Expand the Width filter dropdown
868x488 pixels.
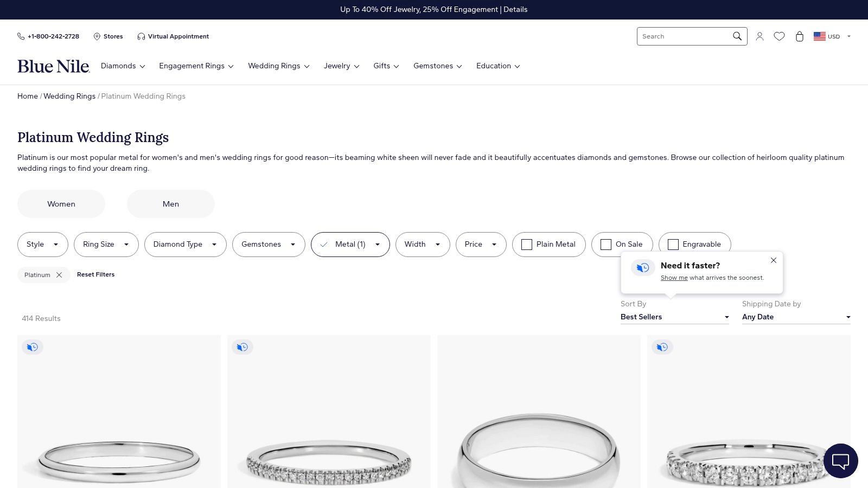pos(423,245)
